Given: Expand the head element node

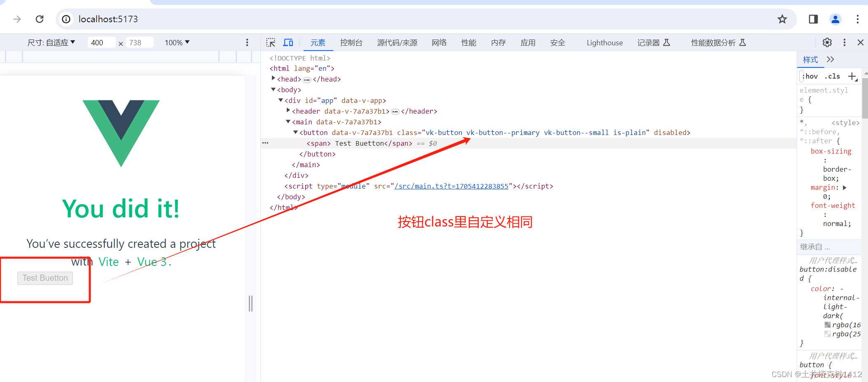Looking at the screenshot, I should 273,78.
